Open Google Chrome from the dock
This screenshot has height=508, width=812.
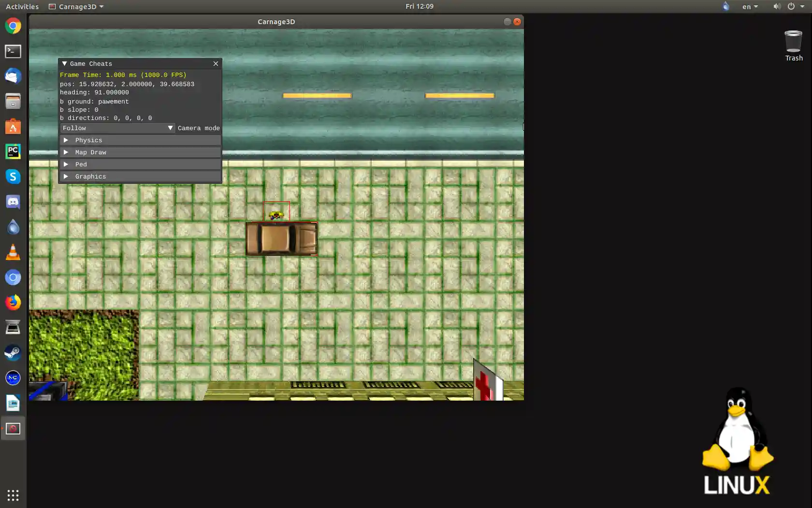13,26
